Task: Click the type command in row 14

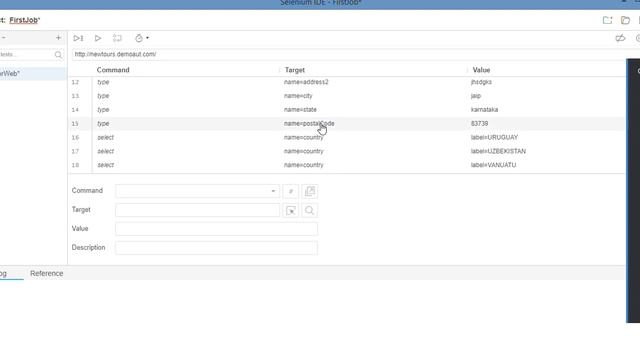Action: pyautogui.click(x=103, y=110)
